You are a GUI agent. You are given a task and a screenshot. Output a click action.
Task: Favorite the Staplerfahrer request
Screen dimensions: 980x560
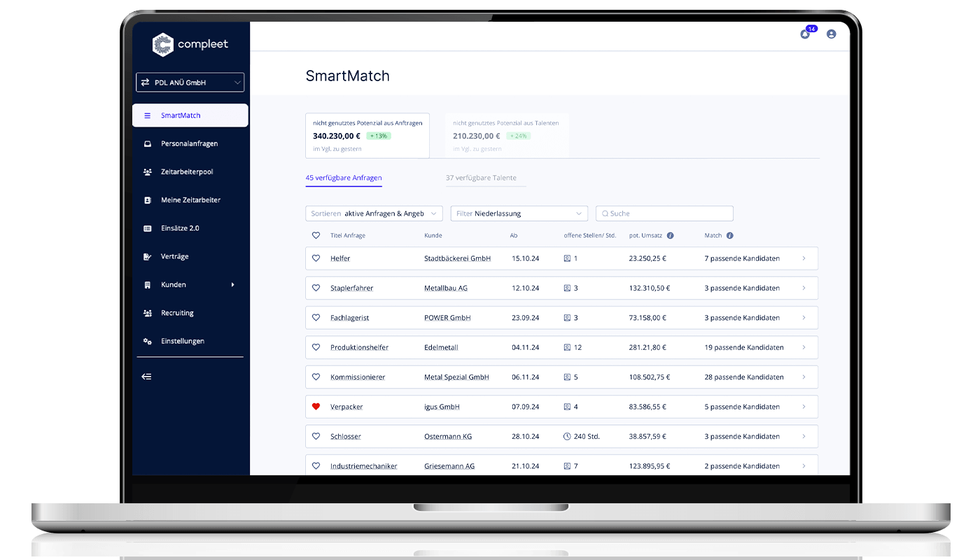tap(316, 288)
